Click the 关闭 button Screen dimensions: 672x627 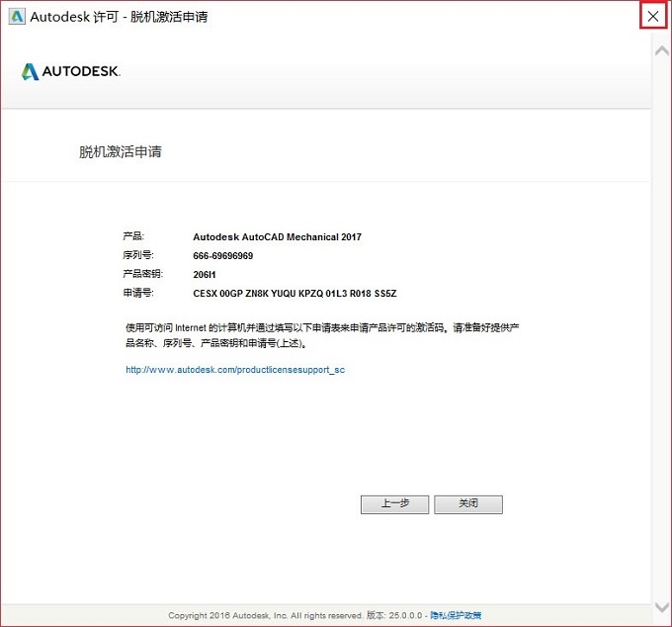coord(468,504)
